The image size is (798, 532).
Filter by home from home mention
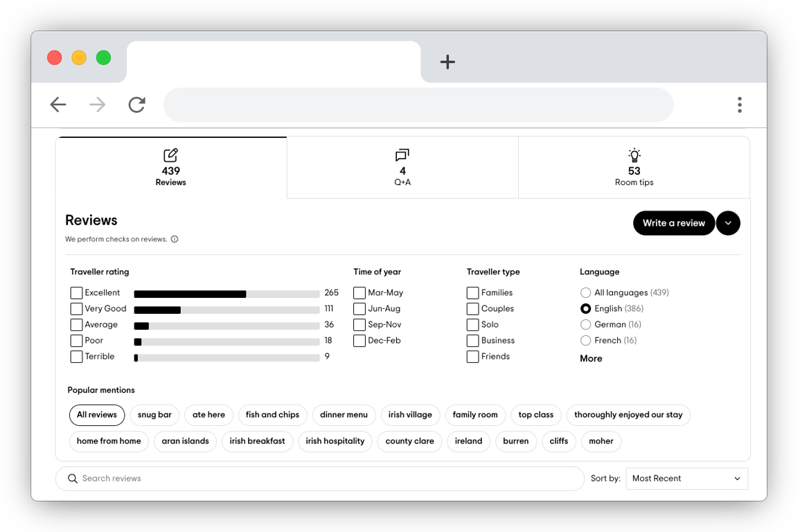109,441
